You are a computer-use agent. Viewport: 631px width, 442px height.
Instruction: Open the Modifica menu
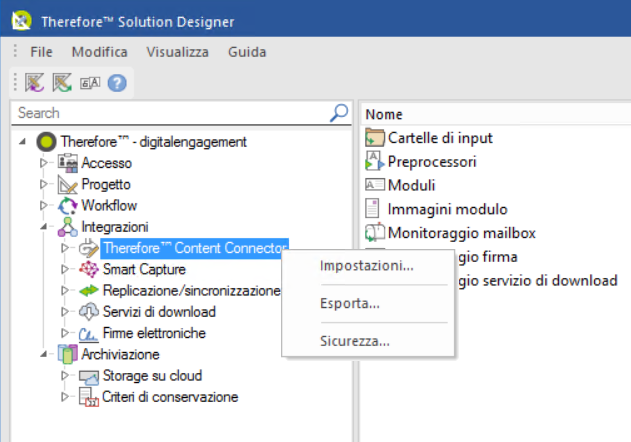(99, 51)
